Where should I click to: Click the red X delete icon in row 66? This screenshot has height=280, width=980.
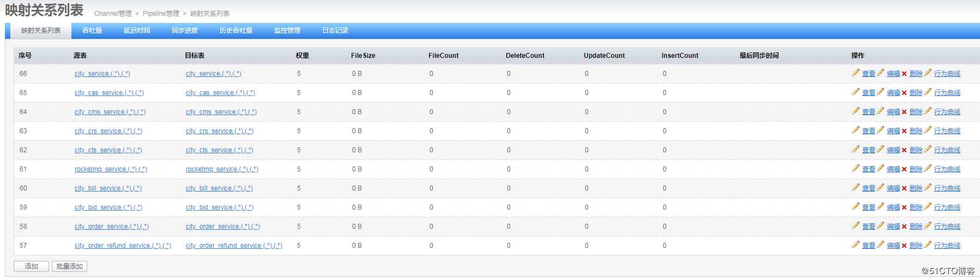(x=904, y=74)
